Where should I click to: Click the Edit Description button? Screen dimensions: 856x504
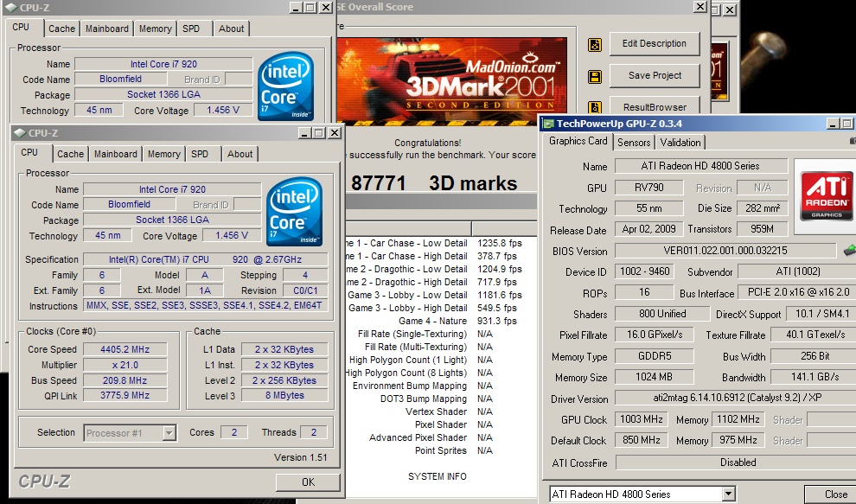[654, 44]
